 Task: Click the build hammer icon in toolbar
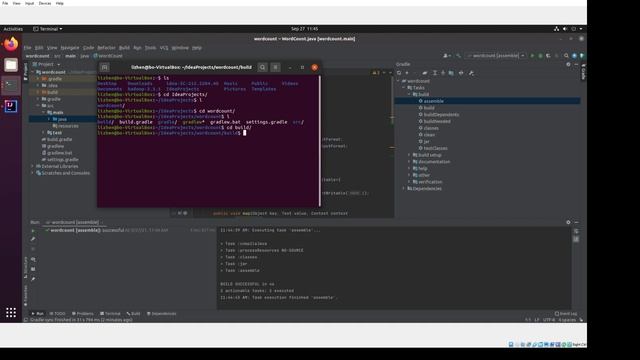459,56
